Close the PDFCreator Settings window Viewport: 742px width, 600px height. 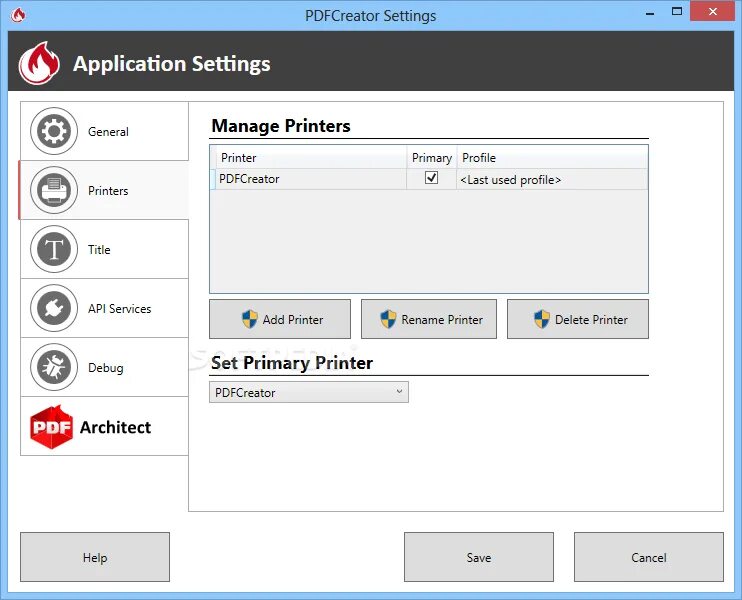click(713, 11)
